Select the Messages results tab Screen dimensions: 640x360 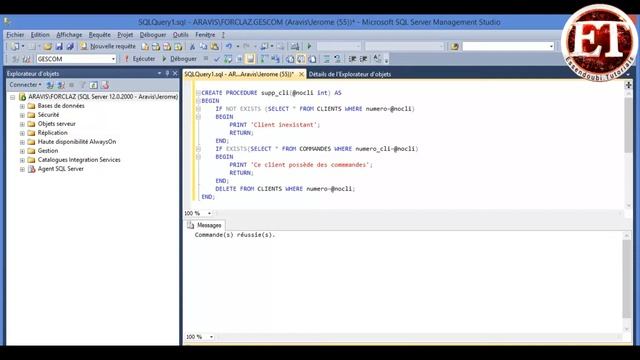click(204, 225)
